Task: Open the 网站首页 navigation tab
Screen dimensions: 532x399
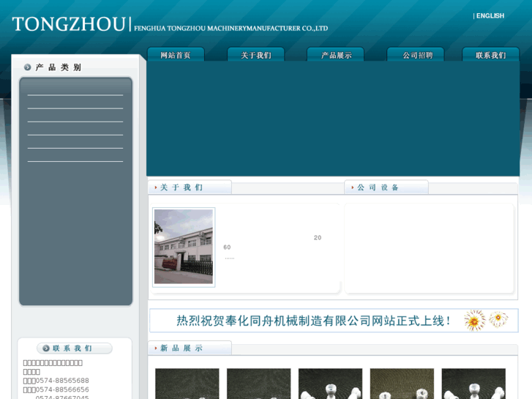Action: (x=176, y=54)
